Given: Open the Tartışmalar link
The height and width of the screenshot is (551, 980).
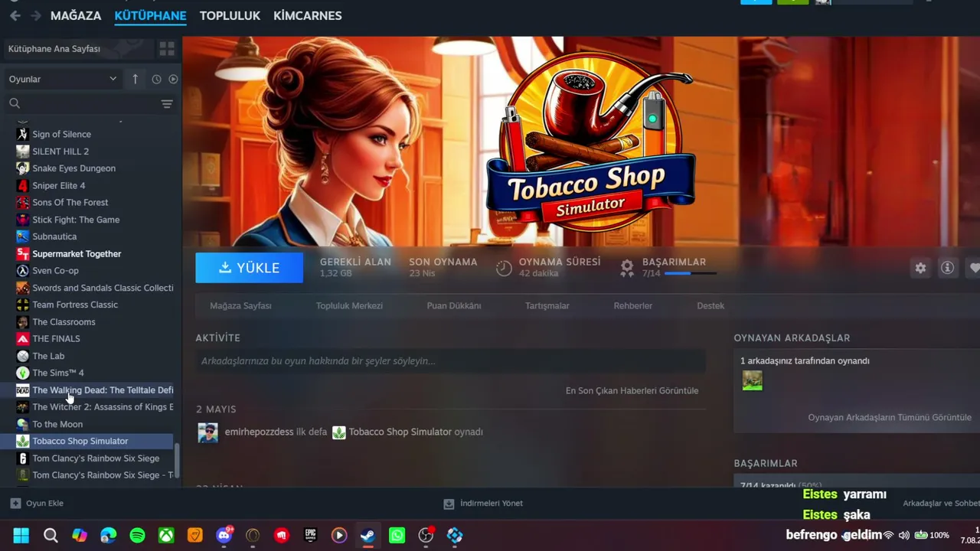Looking at the screenshot, I should tap(547, 305).
